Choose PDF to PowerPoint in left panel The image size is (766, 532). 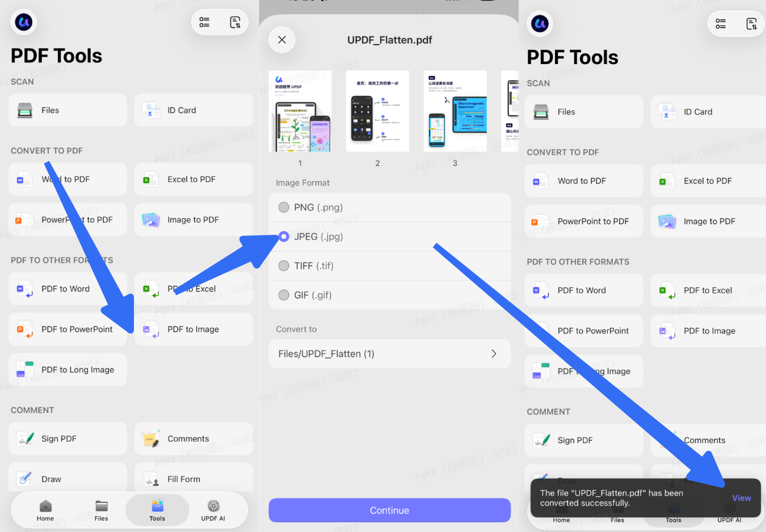68,329
